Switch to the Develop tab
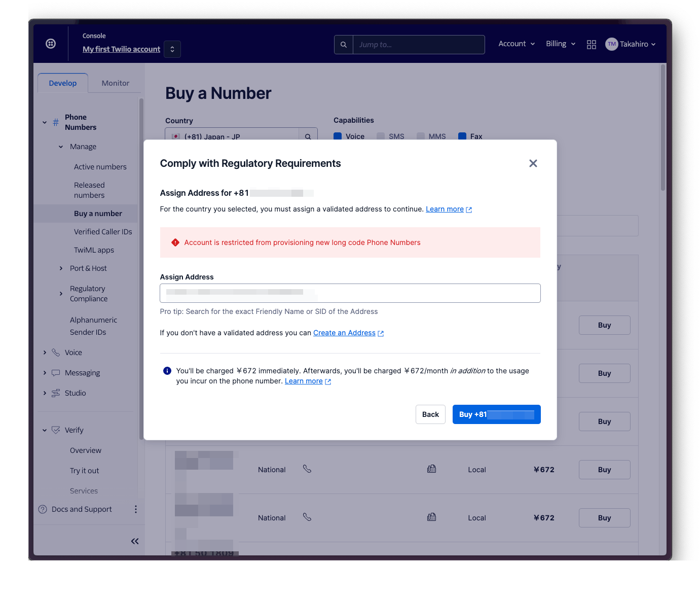The image size is (700, 598). [x=63, y=83]
